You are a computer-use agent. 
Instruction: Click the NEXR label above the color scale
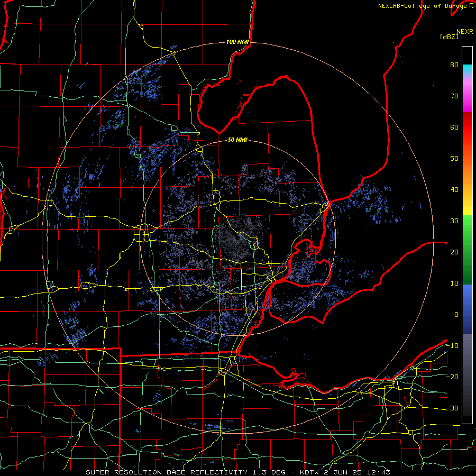(465, 32)
